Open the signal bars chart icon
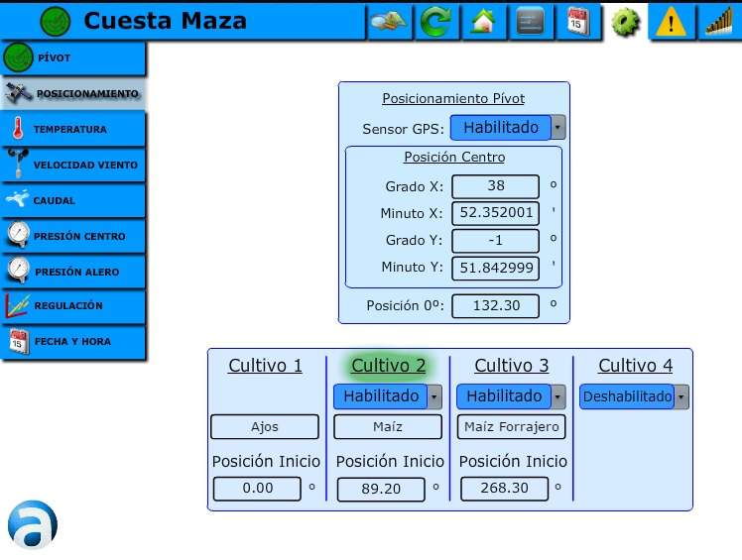The width and height of the screenshot is (742, 560). (x=718, y=22)
